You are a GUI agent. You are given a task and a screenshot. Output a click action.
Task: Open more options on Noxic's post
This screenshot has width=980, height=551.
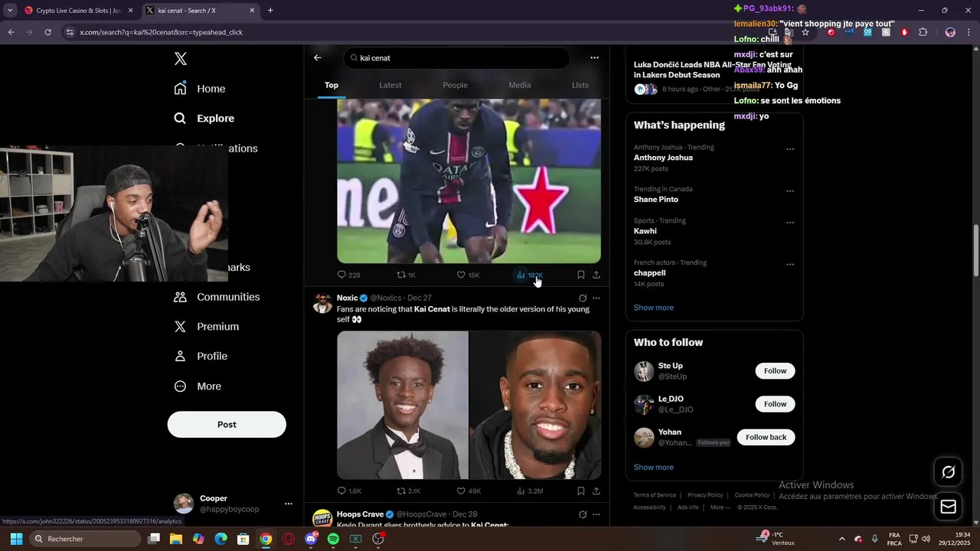coord(596,298)
